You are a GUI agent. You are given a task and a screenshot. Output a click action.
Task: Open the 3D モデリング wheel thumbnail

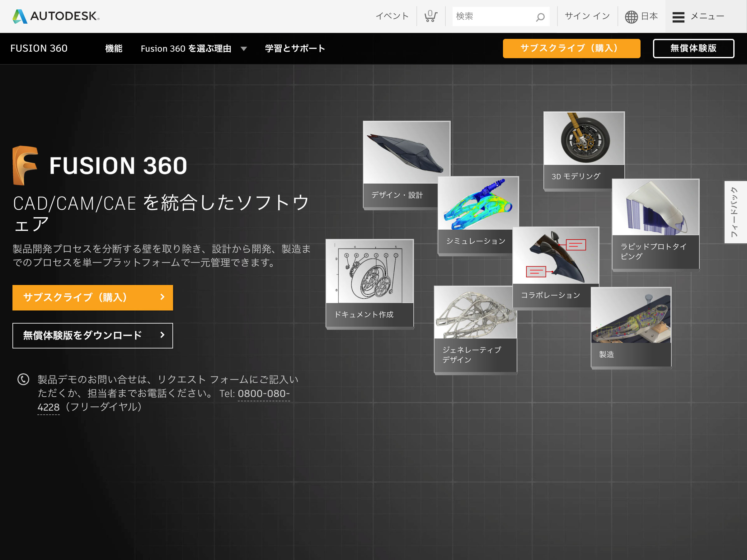[x=584, y=138]
